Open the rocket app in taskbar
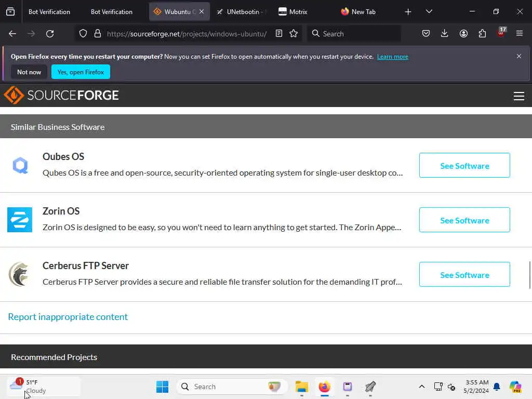 click(370, 387)
